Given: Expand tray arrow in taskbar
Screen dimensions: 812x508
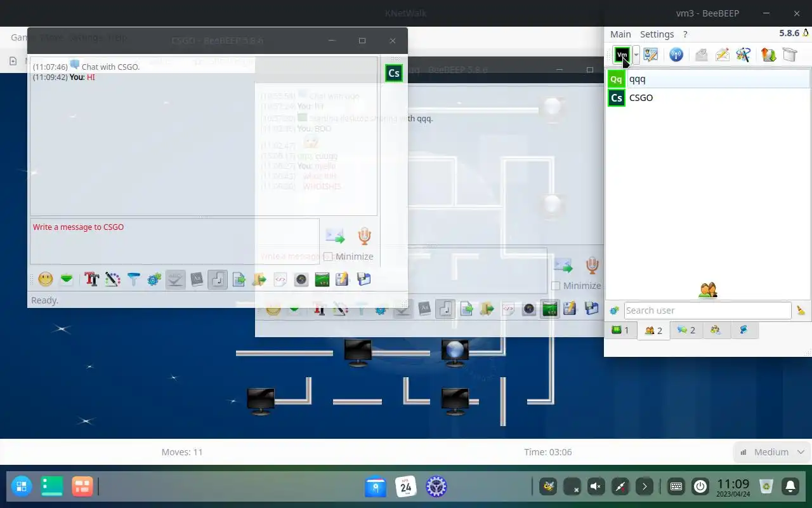Looking at the screenshot, I should (645, 486).
